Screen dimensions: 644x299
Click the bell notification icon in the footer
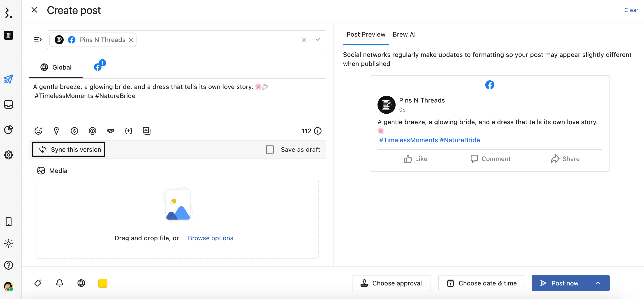(x=60, y=283)
